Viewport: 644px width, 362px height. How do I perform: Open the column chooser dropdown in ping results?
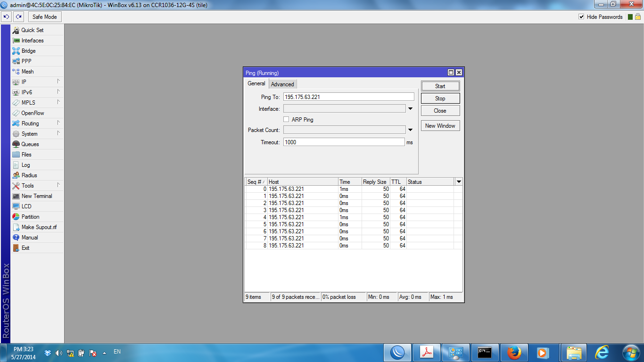[x=459, y=182]
